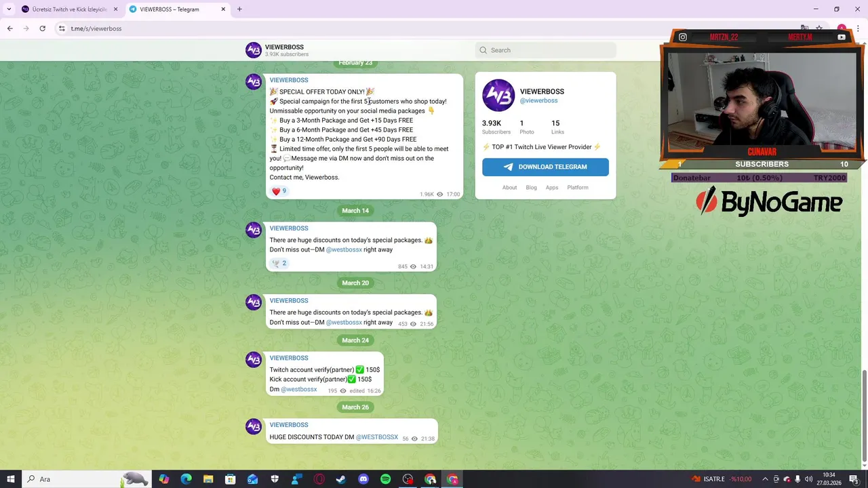868x488 pixels.
Task: Click the reaction with 2 on March 14 post
Action: [279, 263]
